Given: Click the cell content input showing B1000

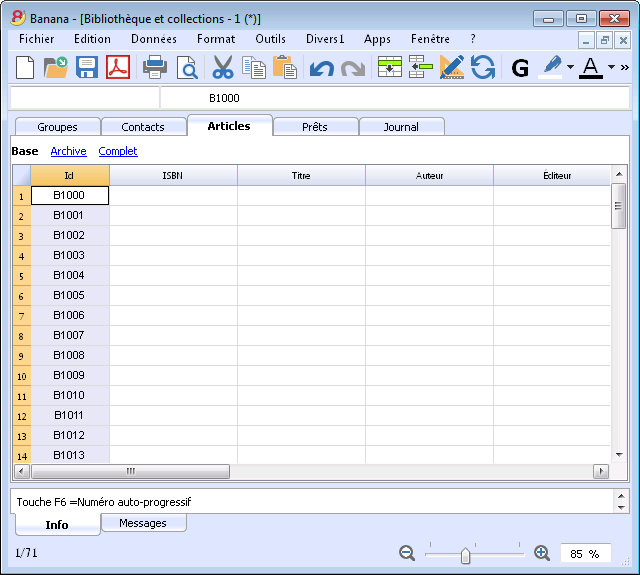Looking at the screenshot, I should coord(394,98).
